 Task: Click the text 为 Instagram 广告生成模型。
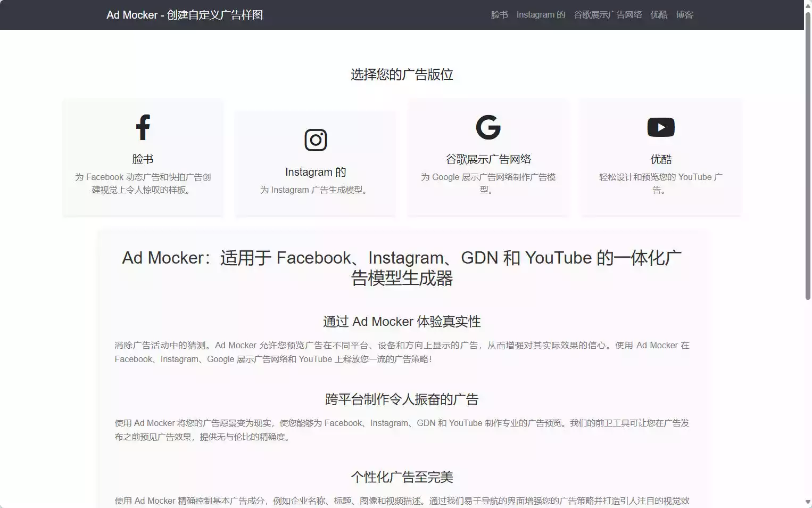pyautogui.click(x=316, y=190)
